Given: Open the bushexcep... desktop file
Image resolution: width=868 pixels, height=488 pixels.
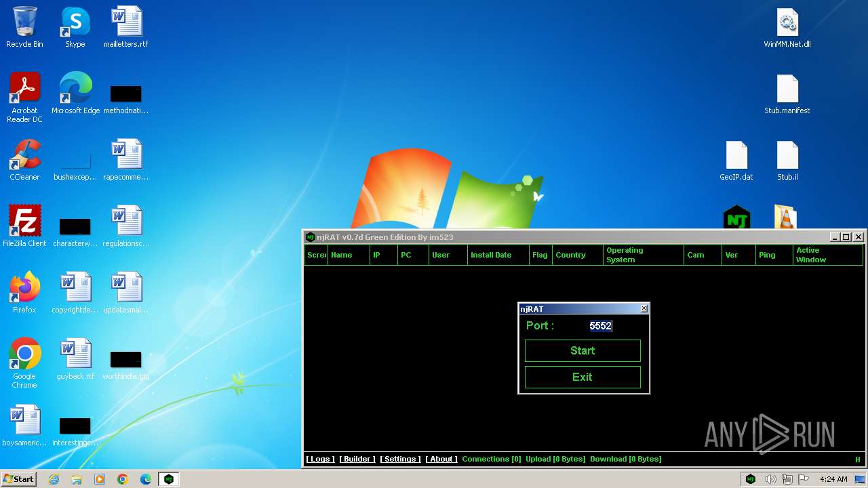Looking at the screenshot, I should [x=75, y=167].
